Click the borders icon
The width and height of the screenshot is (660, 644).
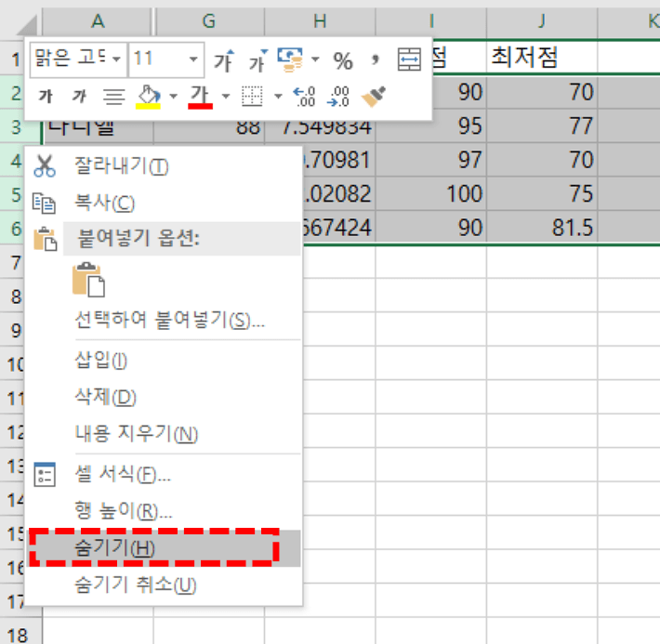coord(252,97)
